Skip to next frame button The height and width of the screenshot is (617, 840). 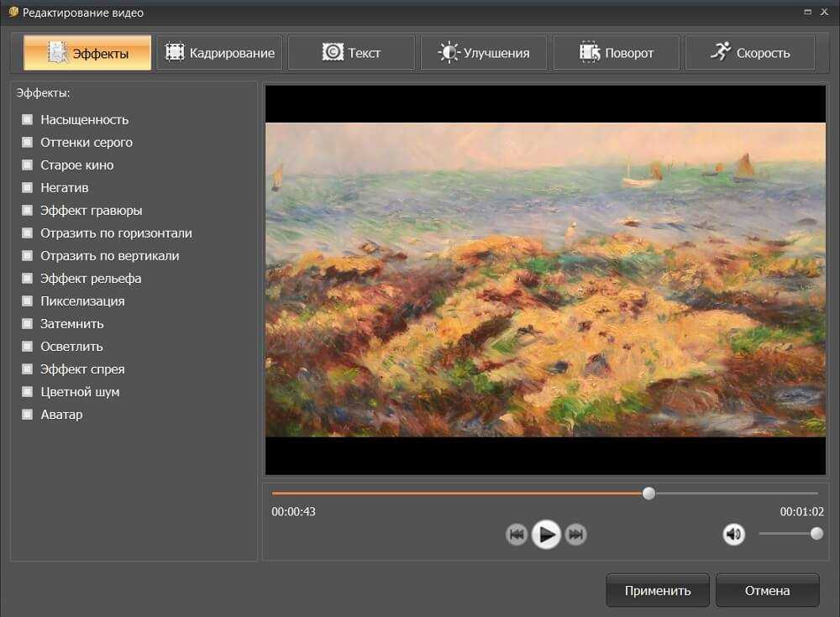576,534
